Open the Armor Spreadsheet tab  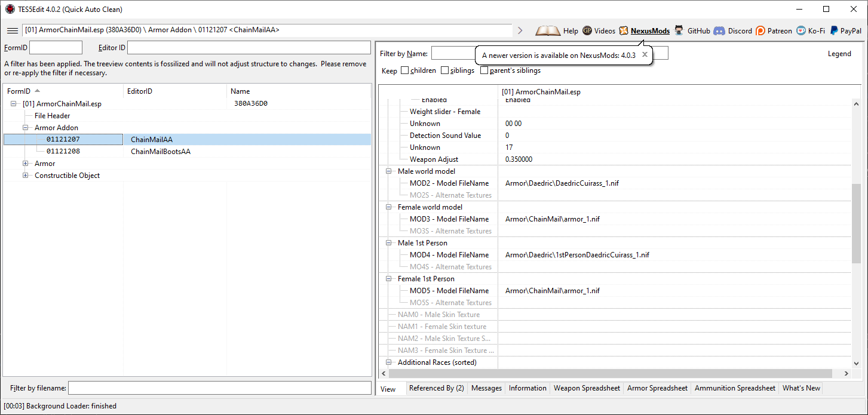pyautogui.click(x=657, y=388)
